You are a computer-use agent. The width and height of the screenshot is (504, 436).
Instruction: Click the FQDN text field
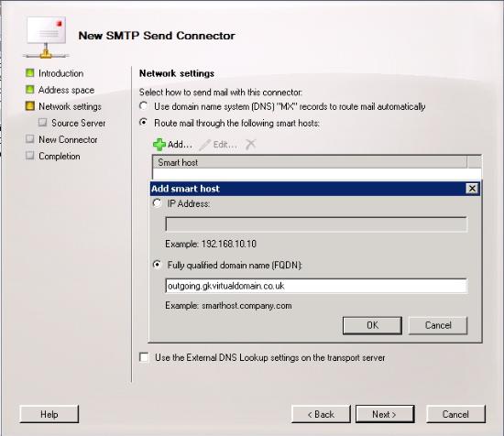coord(316,286)
